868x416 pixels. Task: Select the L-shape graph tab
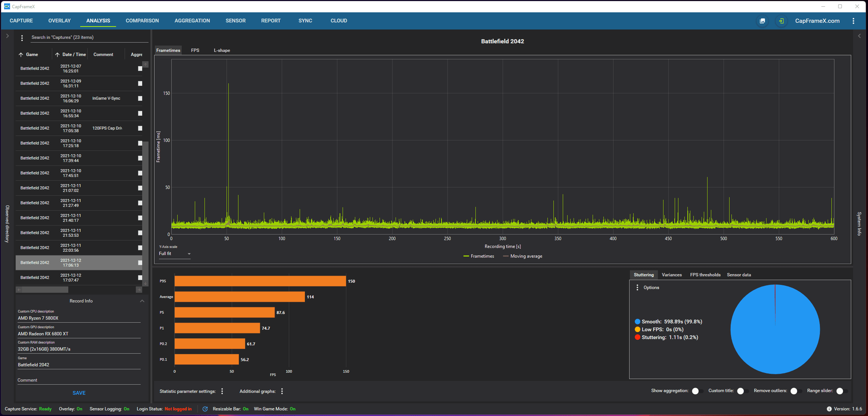pos(222,50)
